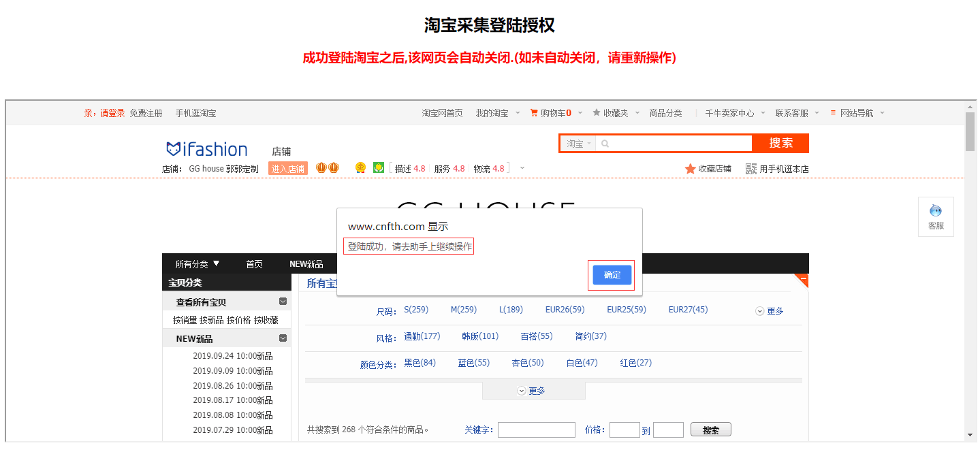Collapse the NEW新品 sidebar section
This screenshot has width=980, height=469.
283,338
